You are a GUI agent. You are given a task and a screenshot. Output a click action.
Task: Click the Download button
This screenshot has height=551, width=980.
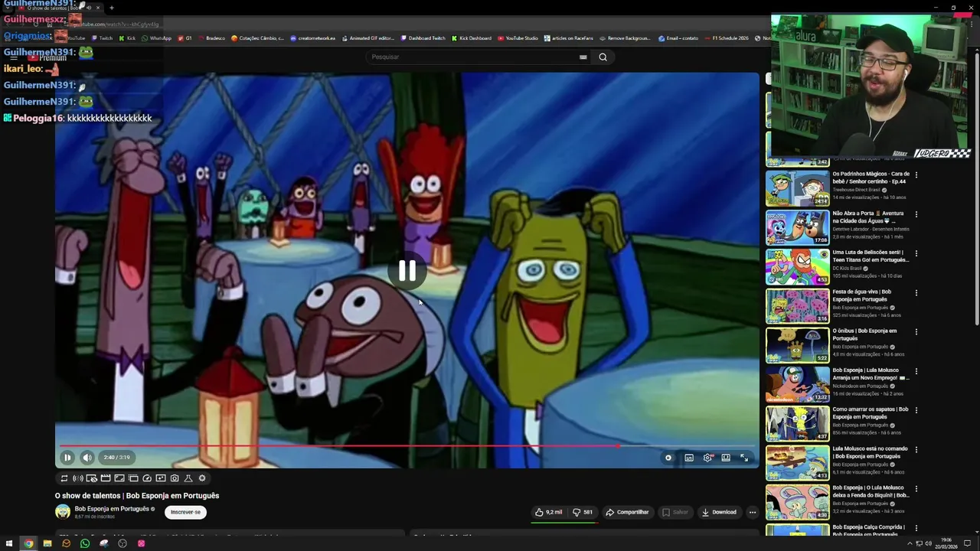[720, 512]
